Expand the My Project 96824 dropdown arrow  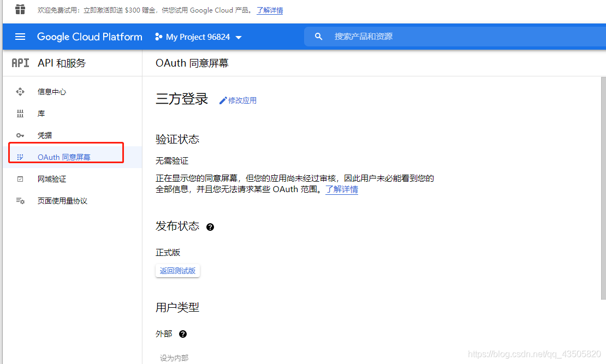pos(239,38)
